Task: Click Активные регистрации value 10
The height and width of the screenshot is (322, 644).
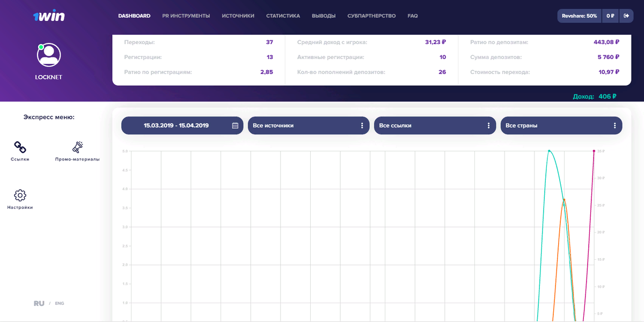Action: (443, 57)
